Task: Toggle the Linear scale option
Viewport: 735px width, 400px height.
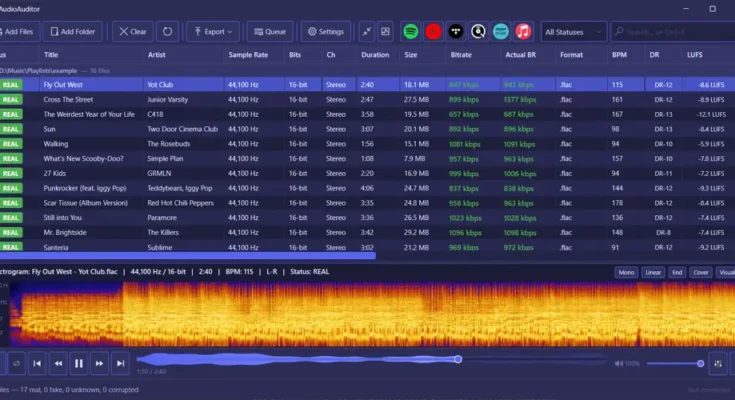Action: click(652, 272)
